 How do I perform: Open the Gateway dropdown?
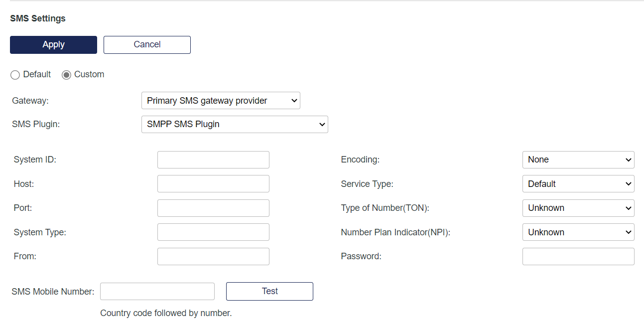pyautogui.click(x=221, y=101)
